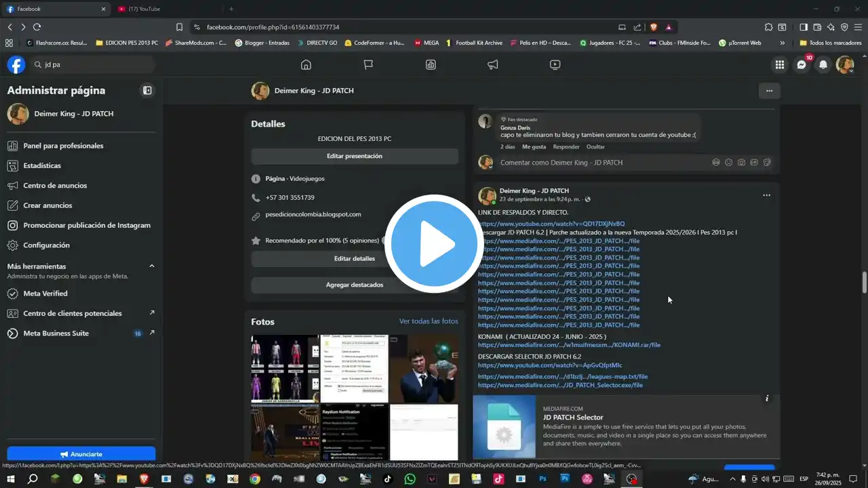This screenshot has width=868, height=488.
Task: Open the video play icon in top bar
Action: point(555,64)
